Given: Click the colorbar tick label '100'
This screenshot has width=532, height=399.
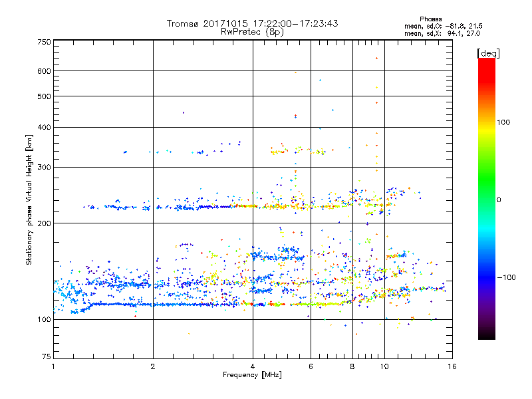Looking at the screenshot, I should tap(503, 122).
